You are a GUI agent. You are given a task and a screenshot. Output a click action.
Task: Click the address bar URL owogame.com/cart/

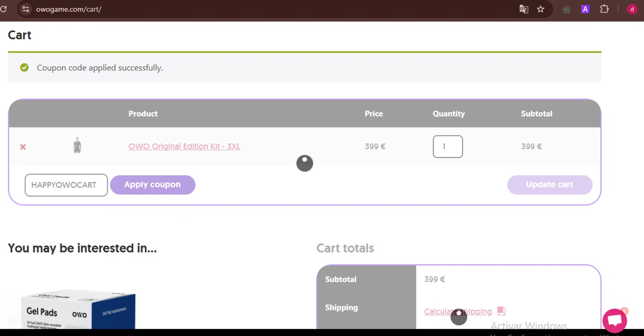pyautogui.click(x=69, y=9)
